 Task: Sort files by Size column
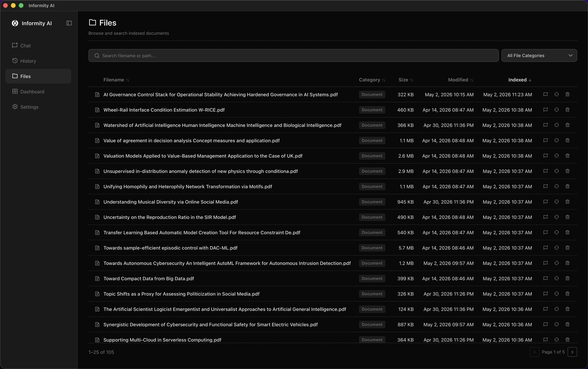[406, 80]
